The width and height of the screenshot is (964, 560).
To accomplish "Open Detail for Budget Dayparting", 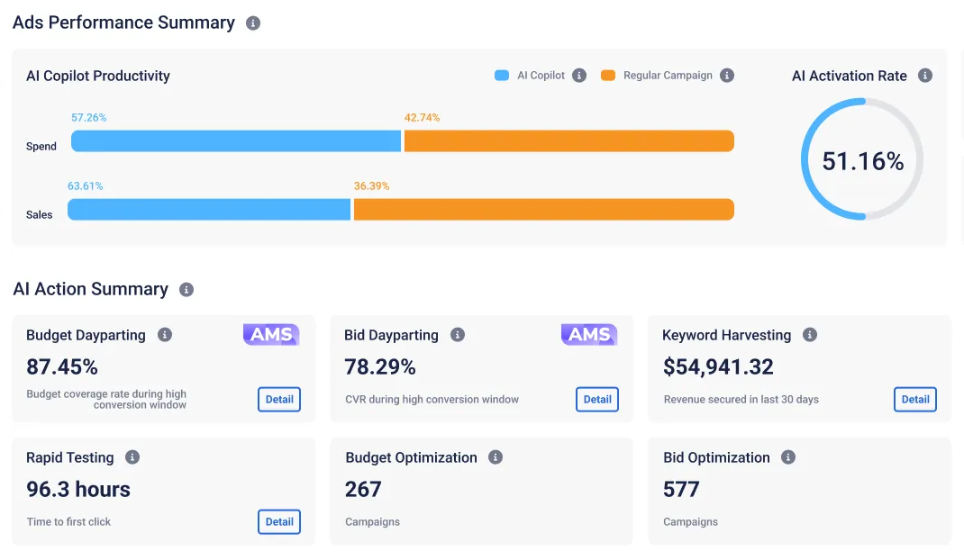I will point(279,400).
